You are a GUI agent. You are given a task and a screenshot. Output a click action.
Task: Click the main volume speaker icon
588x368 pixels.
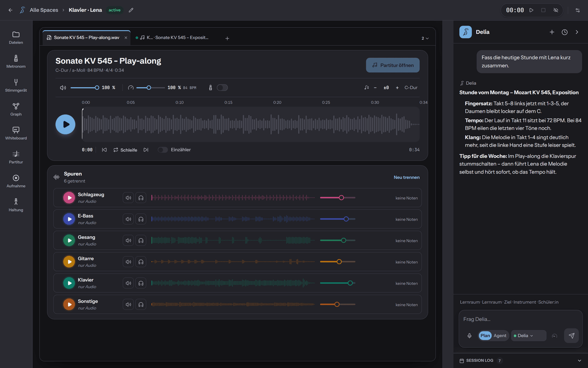click(x=63, y=87)
